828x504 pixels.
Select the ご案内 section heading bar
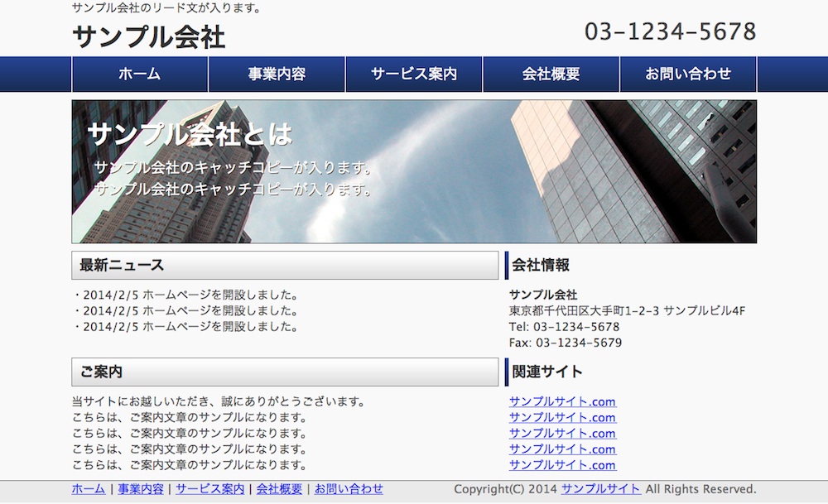coord(285,372)
